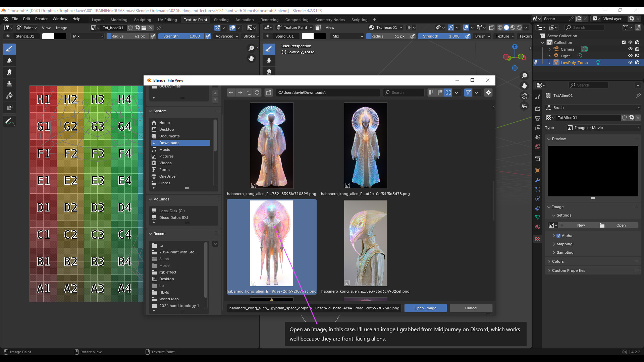Viewport: 644px width, 362px height.
Task: Click New to create a new image
Action: pyautogui.click(x=578, y=225)
